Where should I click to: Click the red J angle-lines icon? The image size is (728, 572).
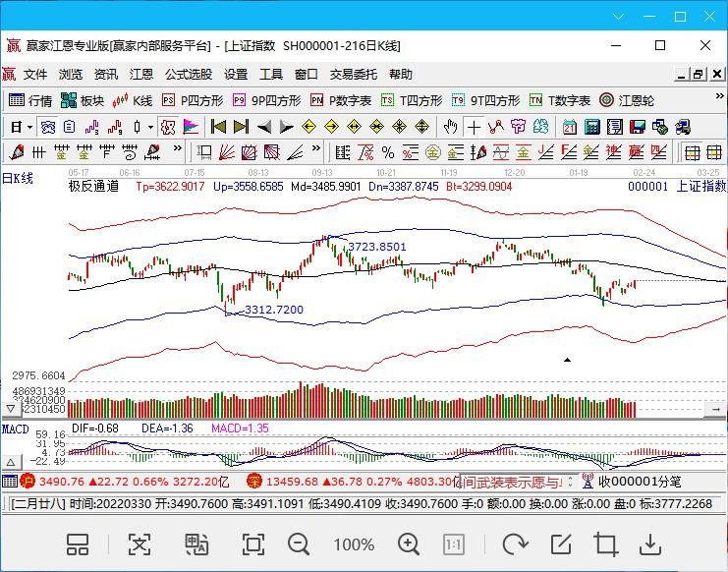(546, 152)
